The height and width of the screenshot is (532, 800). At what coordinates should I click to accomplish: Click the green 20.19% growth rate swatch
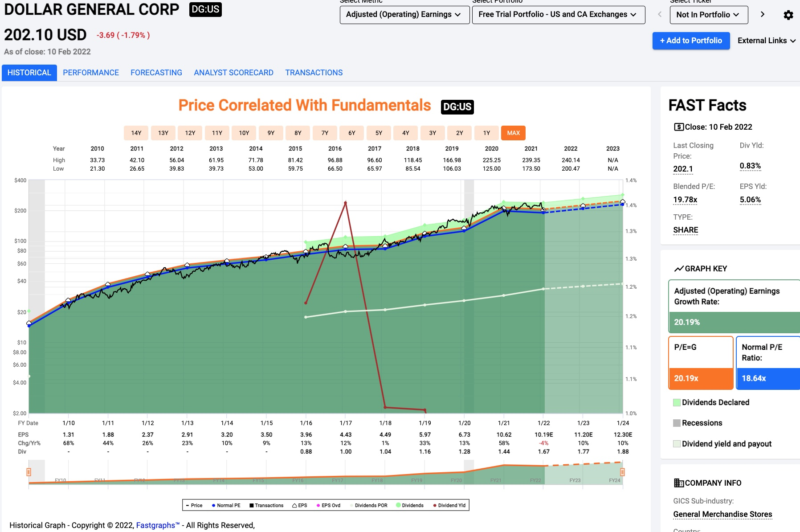click(x=734, y=322)
